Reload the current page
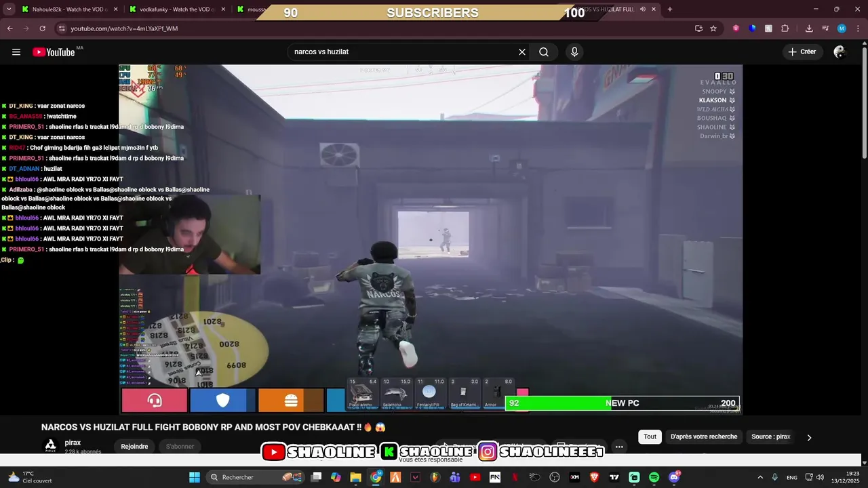868x488 pixels. point(42,28)
